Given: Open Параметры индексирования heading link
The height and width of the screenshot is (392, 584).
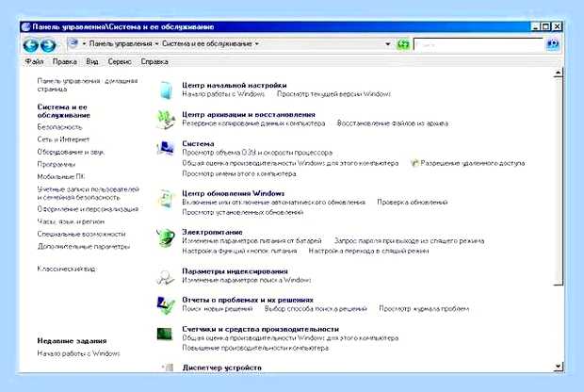Looking at the screenshot, I should point(235,271).
